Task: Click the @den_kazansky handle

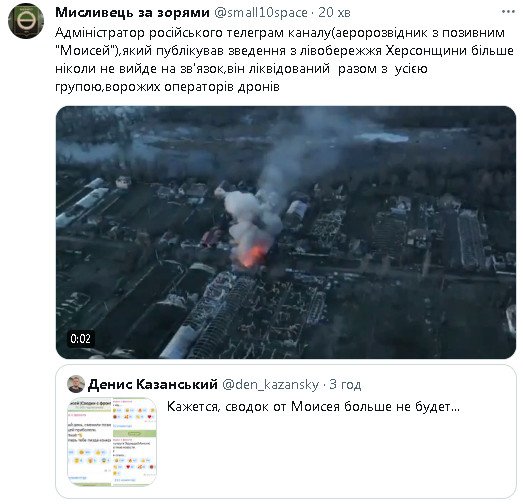Action: coord(271,385)
